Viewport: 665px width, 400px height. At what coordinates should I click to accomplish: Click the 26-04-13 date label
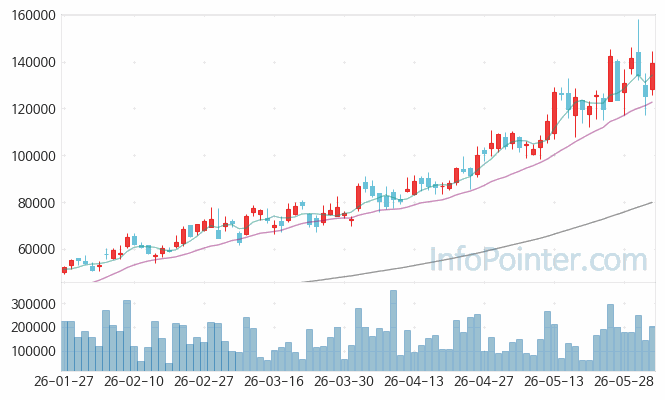point(414,381)
